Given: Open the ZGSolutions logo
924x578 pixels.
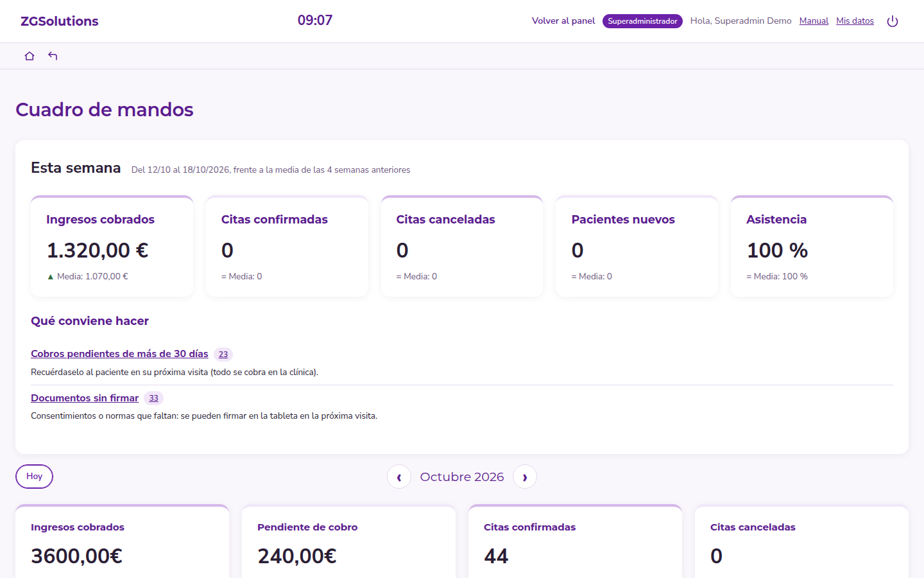Looking at the screenshot, I should click(x=60, y=21).
